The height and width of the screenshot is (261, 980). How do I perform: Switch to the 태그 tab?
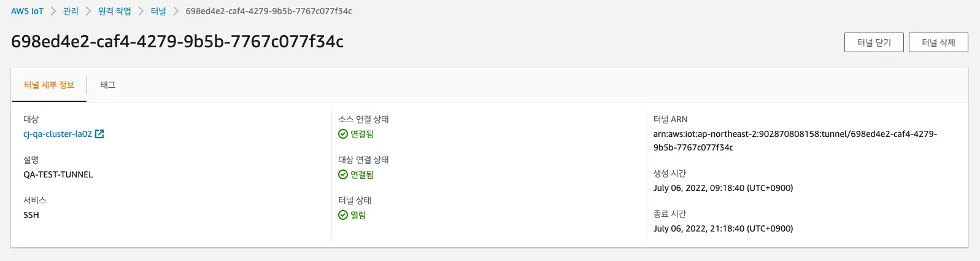[108, 85]
